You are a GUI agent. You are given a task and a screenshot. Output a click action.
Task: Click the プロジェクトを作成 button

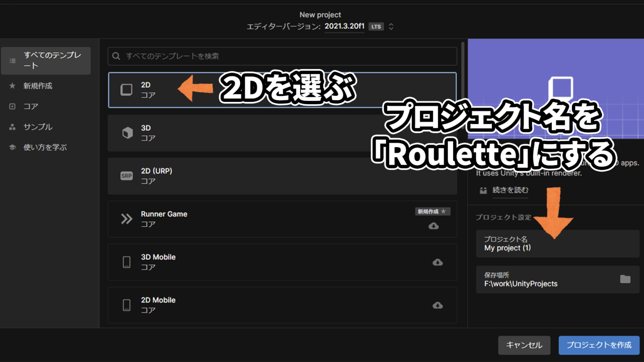click(599, 345)
